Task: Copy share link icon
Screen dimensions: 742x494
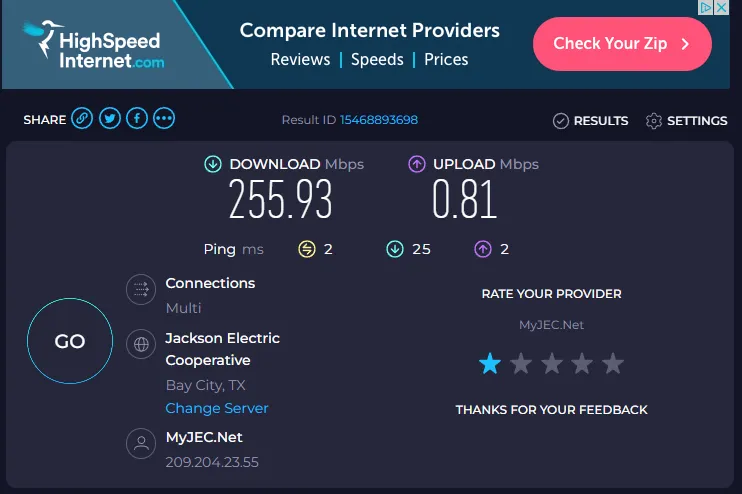Action: pos(83,119)
